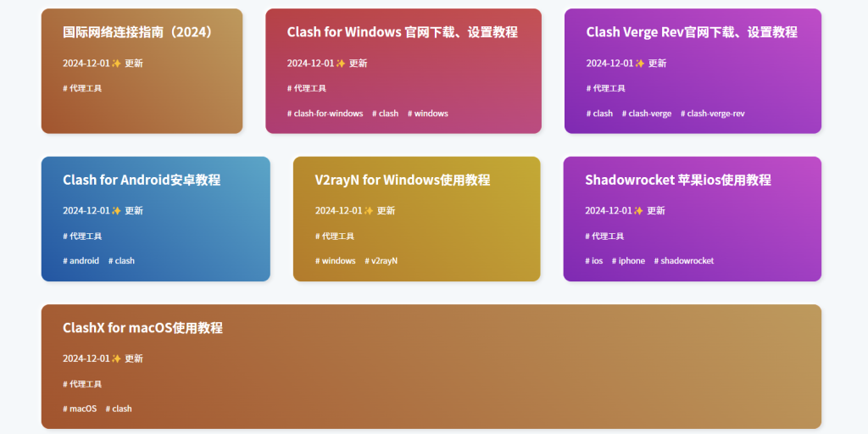Select the # ios tag
This screenshot has height=434, width=868.
click(593, 261)
